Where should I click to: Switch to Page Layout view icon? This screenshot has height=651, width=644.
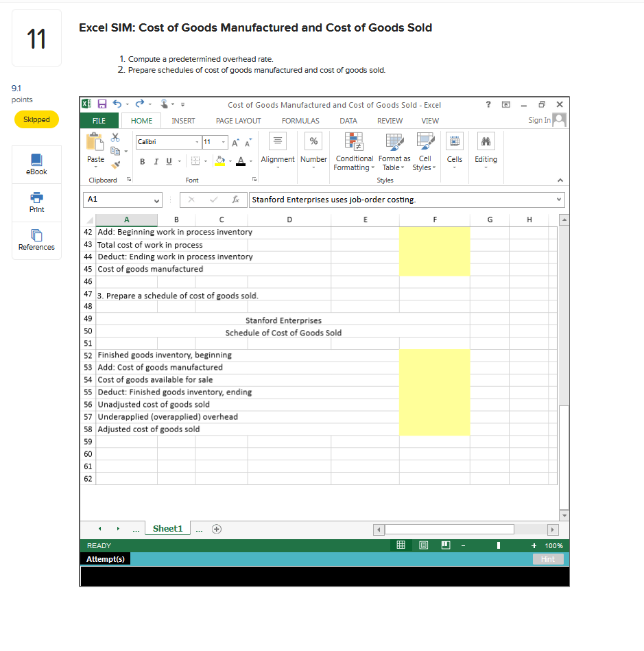[424, 545]
